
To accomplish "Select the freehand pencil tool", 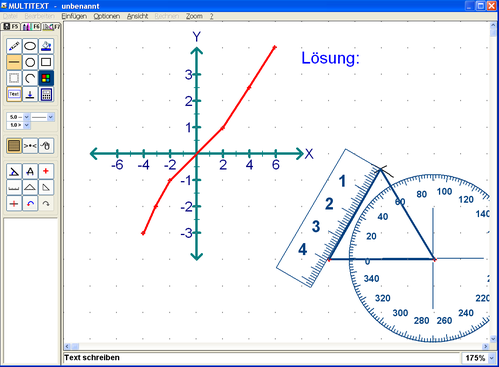I will tap(14, 46).
